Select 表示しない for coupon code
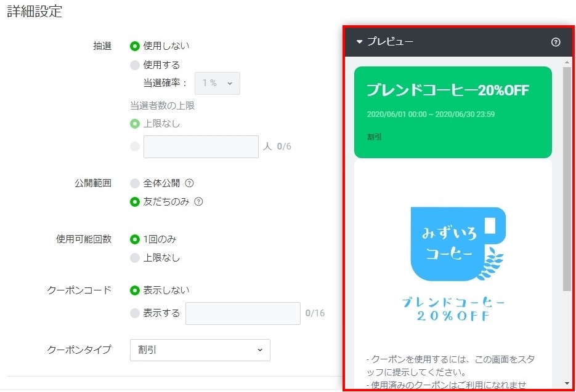Viewport: 576px width, 392px height. (x=134, y=290)
